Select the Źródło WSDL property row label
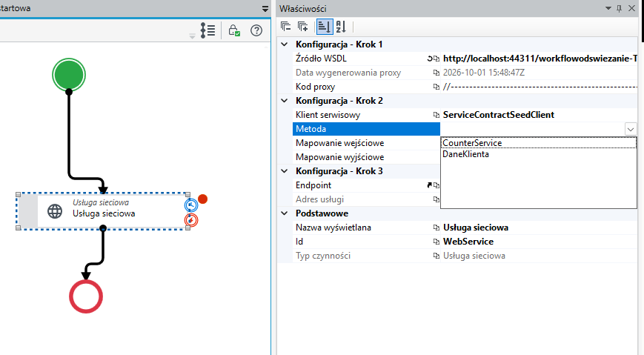 tap(321, 59)
